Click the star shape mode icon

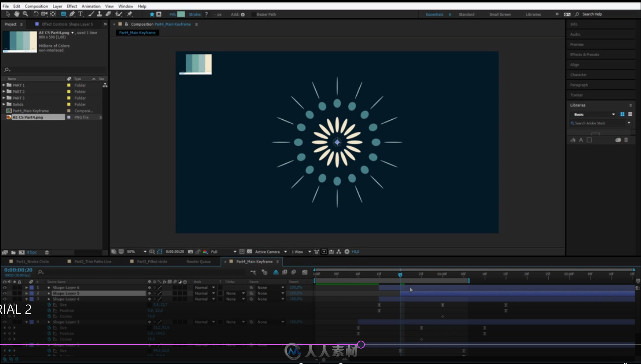[x=152, y=14]
